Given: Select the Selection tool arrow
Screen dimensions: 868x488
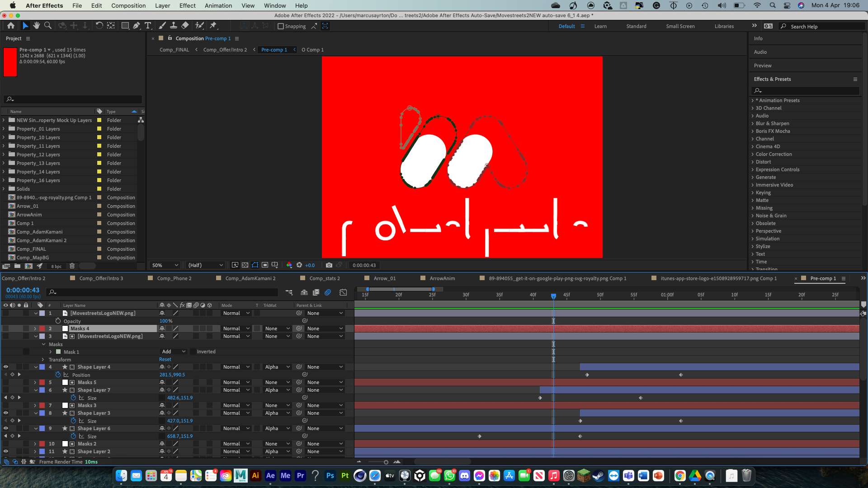Looking at the screenshot, I should 25,26.
